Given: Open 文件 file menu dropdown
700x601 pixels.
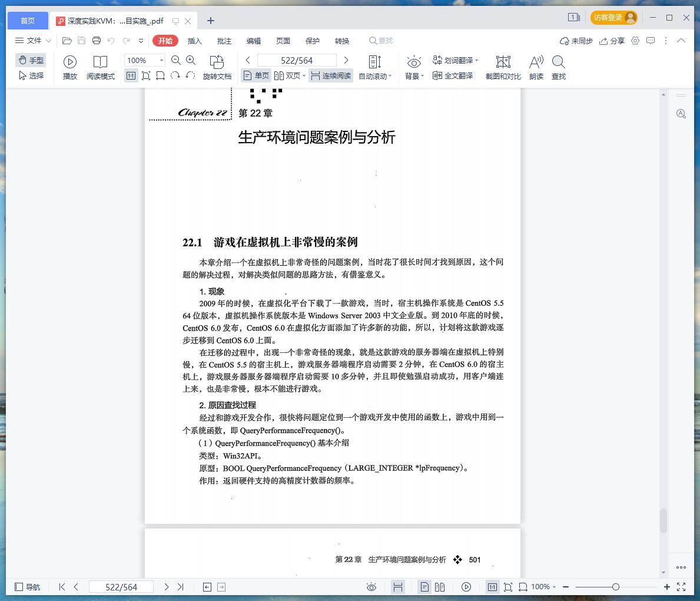Looking at the screenshot, I should pyautogui.click(x=33, y=41).
